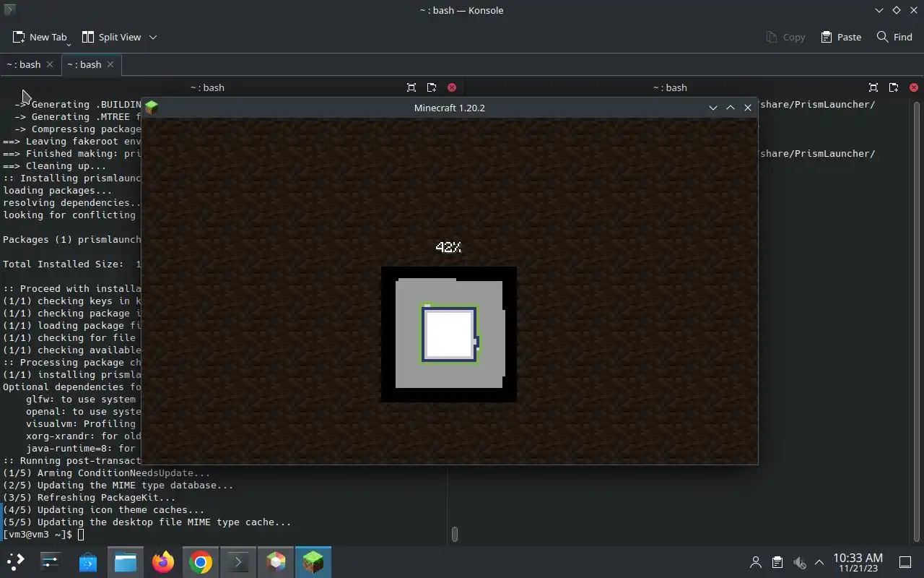924x578 pixels.
Task: Launch Firefox from the taskbar
Action: [x=163, y=562]
